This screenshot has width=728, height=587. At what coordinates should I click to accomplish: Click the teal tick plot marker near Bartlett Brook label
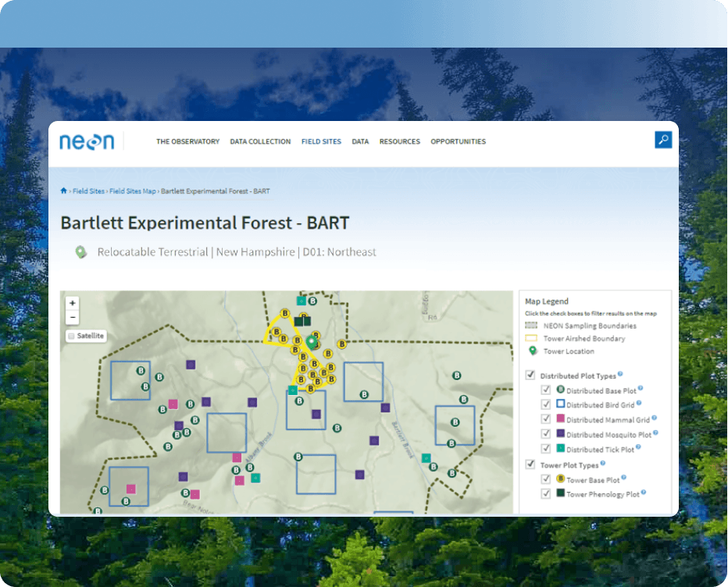point(426,458)
